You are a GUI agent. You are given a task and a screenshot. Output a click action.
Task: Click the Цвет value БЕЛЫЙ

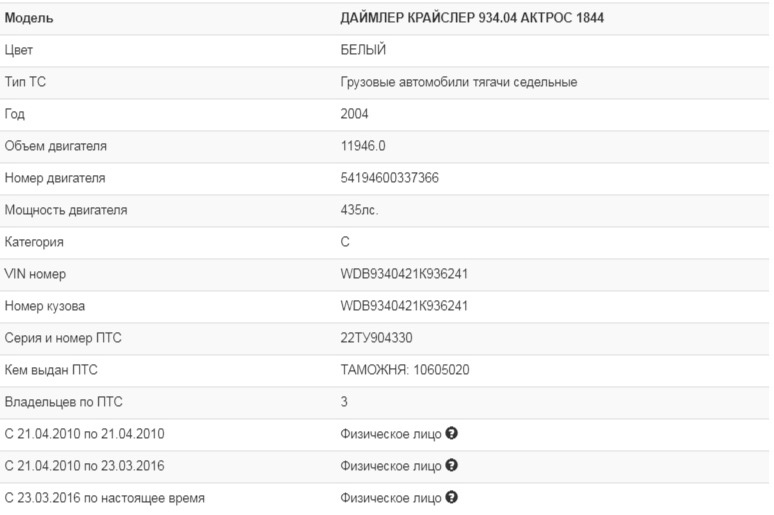pos(363,50)
